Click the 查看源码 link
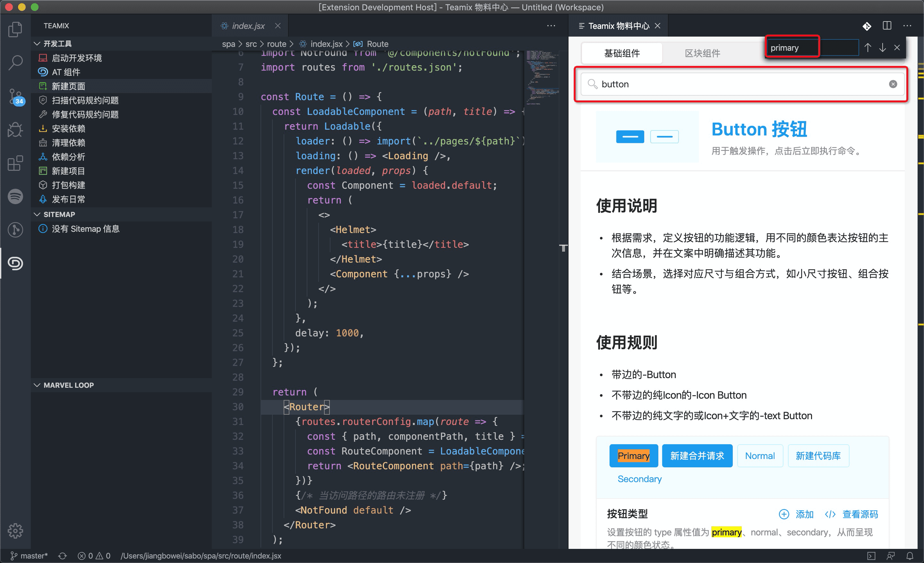This screenshot has height=563, width=924. click(x=860, y=514)
